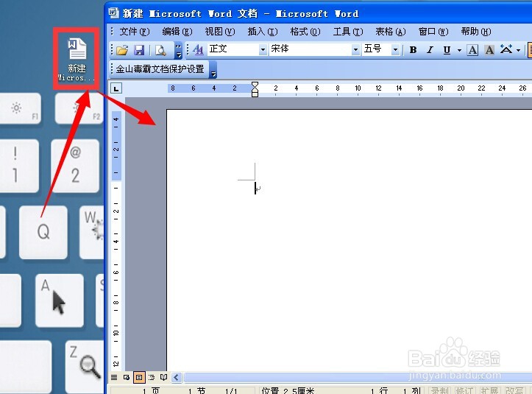The width and height of the screenshot is (532, 394).
Task: Open the 工具(T) menu
Action: tap(348, 32)
